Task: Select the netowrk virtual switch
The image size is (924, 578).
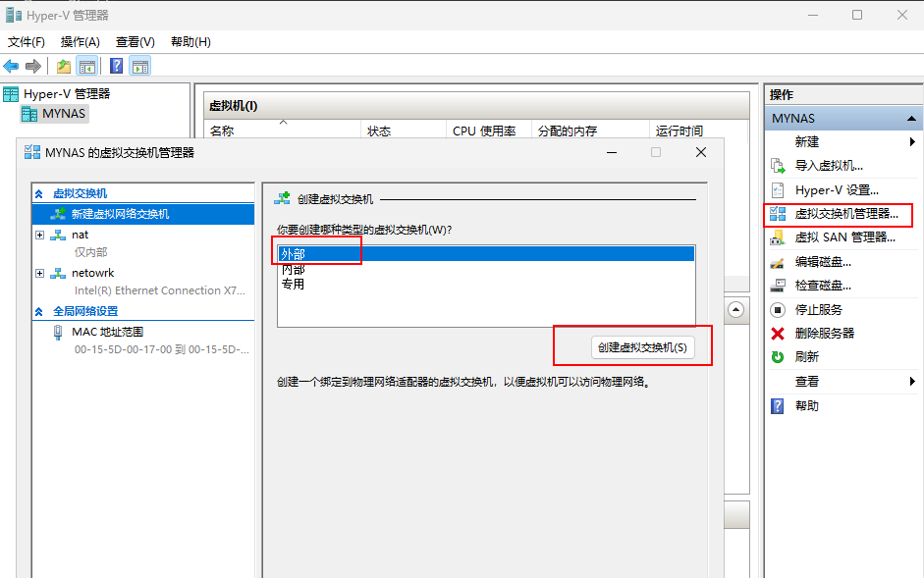Action: pyautogui.click(x=92, y=273)
